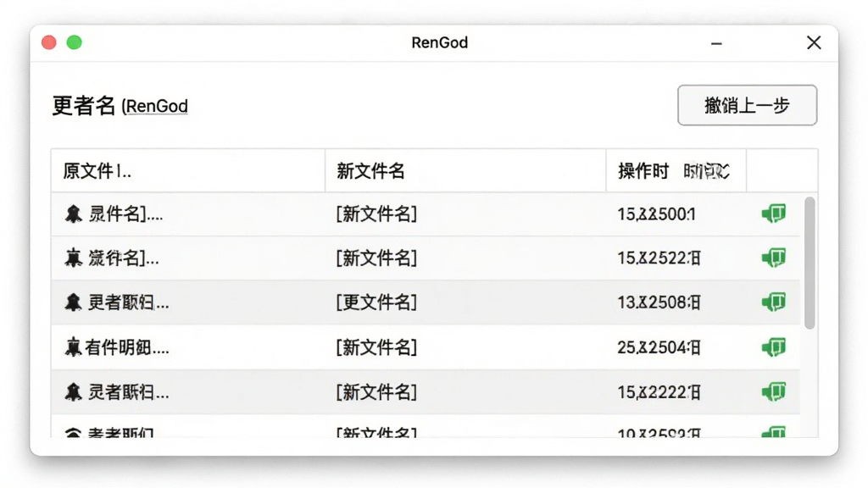The width and height of the screenshot is (868, 488).
Task: Click the file icon in the 2500 time row
Action: point(73,213)
